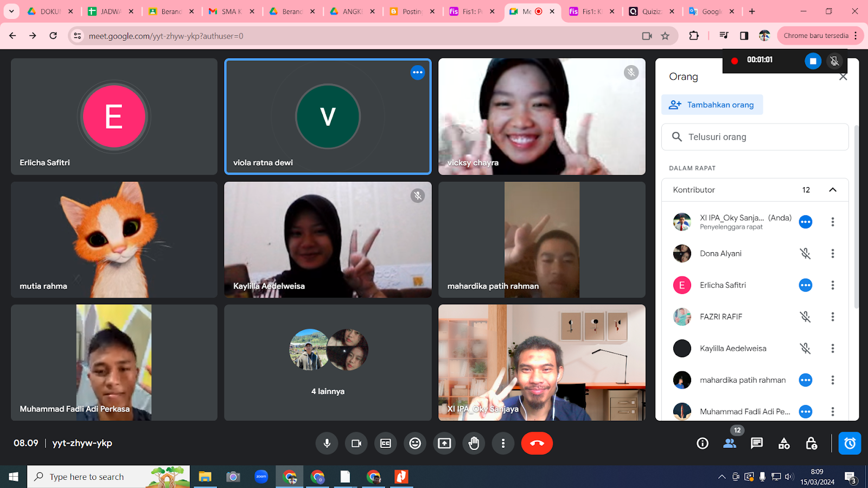Switch to the Quiziz browser tab
Viewport: 868px width, 488px height.
click(x=652, y=11)
